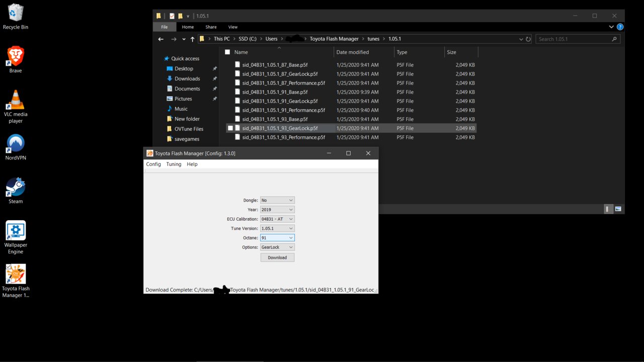The image size is (644, 362).
Task: Open the Steam desktop shortcut
Action: (16, 191)
